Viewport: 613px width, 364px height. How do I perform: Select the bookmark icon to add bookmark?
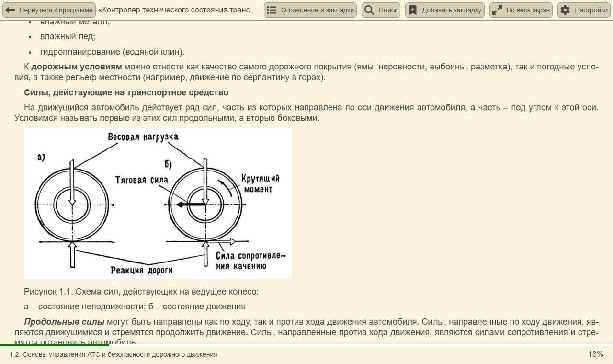point(412,9)
